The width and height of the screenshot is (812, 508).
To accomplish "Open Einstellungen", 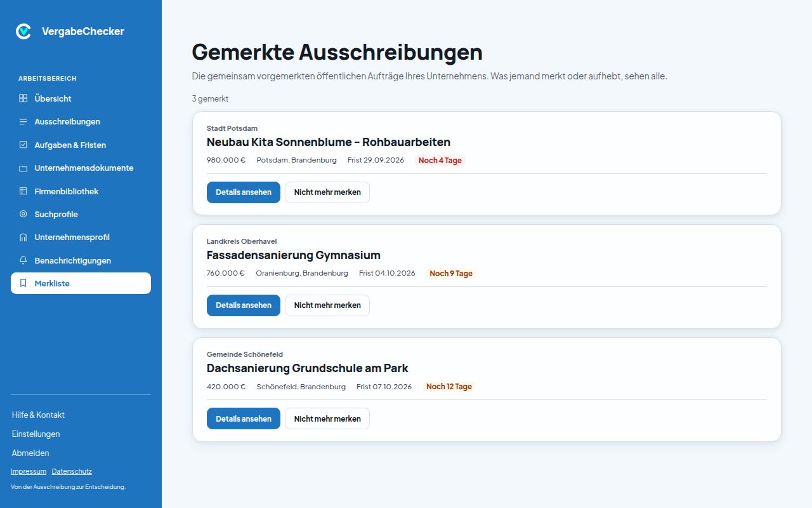I will (36, 434).
